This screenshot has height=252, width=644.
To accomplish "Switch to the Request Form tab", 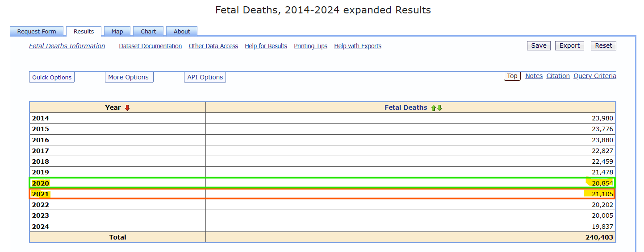I will point(37,31).
